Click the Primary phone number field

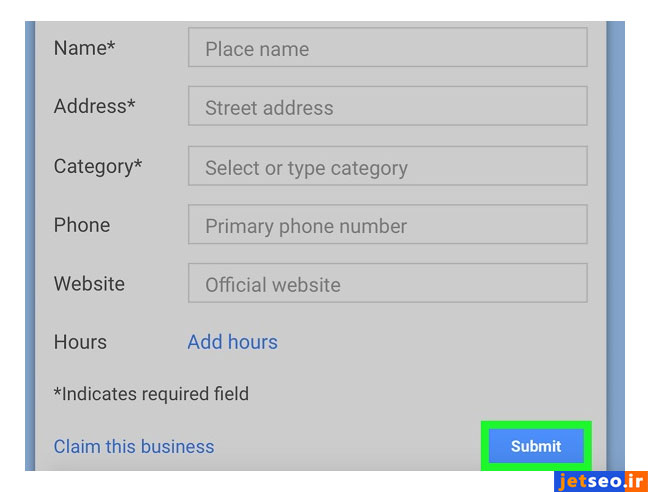[x=387, y=226]
